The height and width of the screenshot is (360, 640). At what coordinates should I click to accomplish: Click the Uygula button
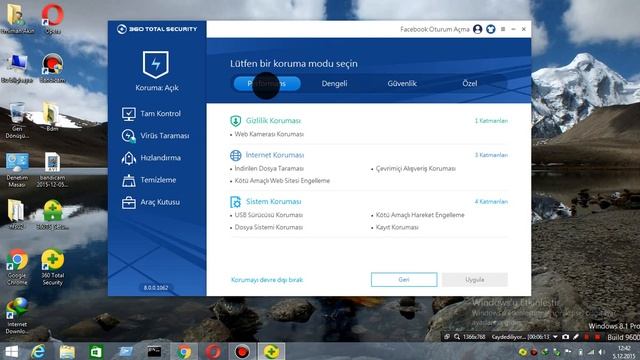click(x=475, y=280)
